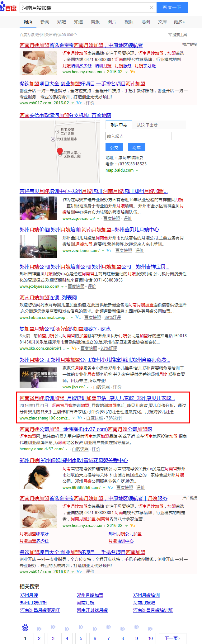
Task: Switch to the 知道 tab
Action: click(x=78, y=22)
